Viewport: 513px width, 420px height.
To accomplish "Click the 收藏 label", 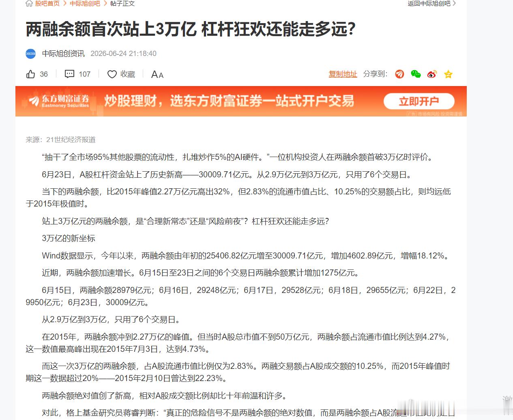I will point(128,74).
